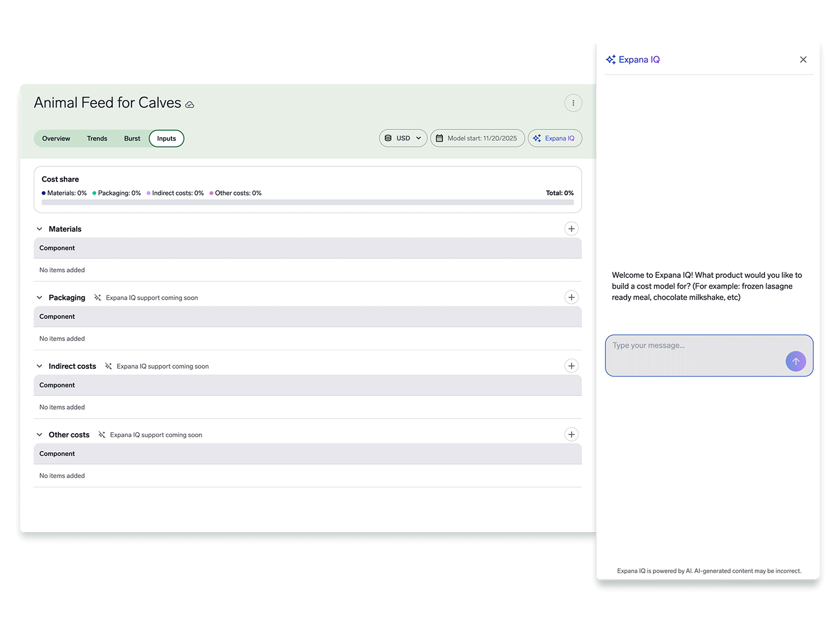Add a new Indirect costs component
Viewport: 840px width, 617px height.
pos(571,366)
